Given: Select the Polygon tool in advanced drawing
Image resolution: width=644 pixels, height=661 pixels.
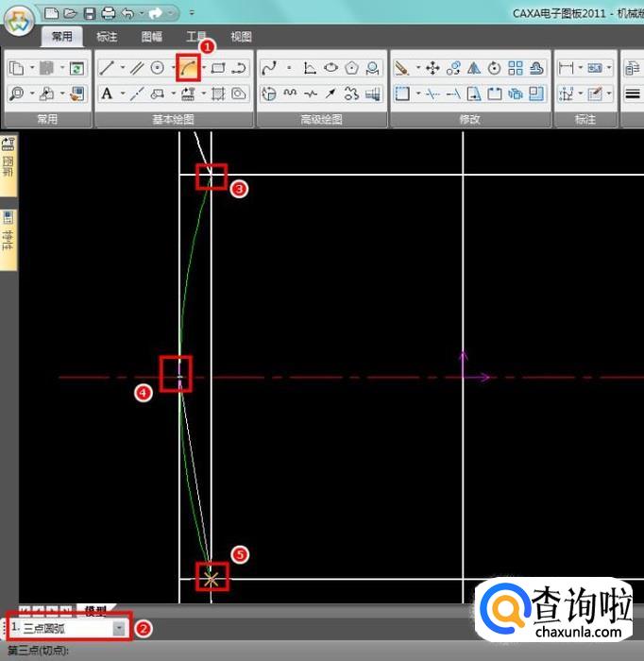Looking at the screenshot, I should point(352,68).
